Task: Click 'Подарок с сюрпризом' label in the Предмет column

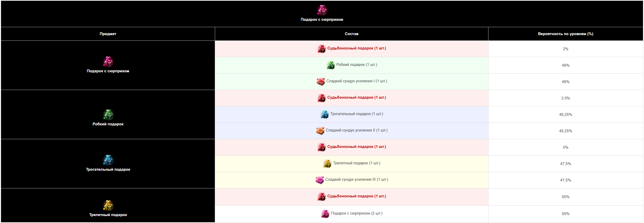Action: [x=108, y=71]
